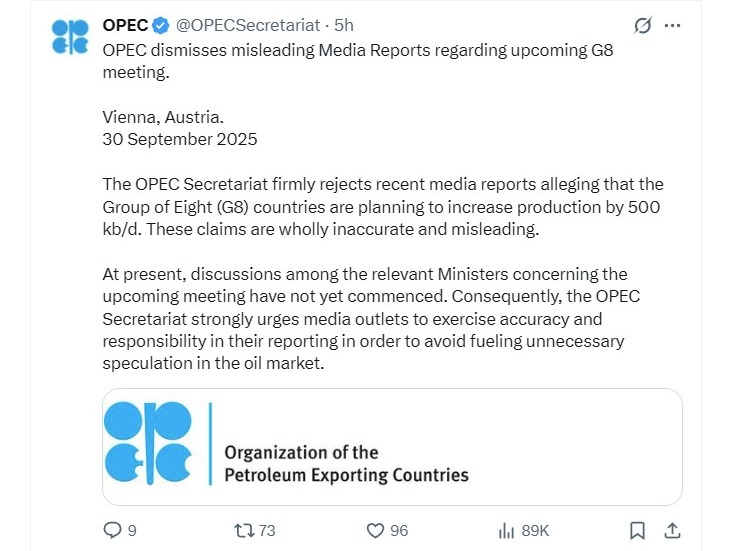
Task: Click the Grok explain-post icon
Action: (644, 25)
